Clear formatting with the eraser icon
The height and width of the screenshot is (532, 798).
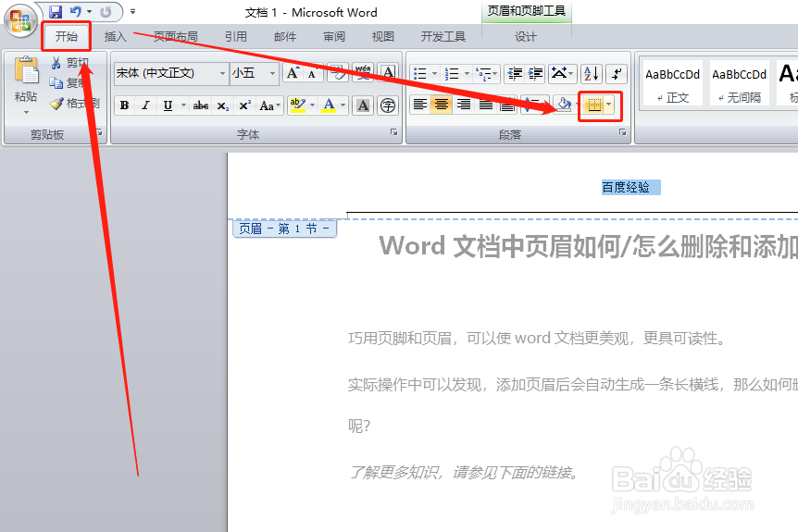[x=338, y=73]
